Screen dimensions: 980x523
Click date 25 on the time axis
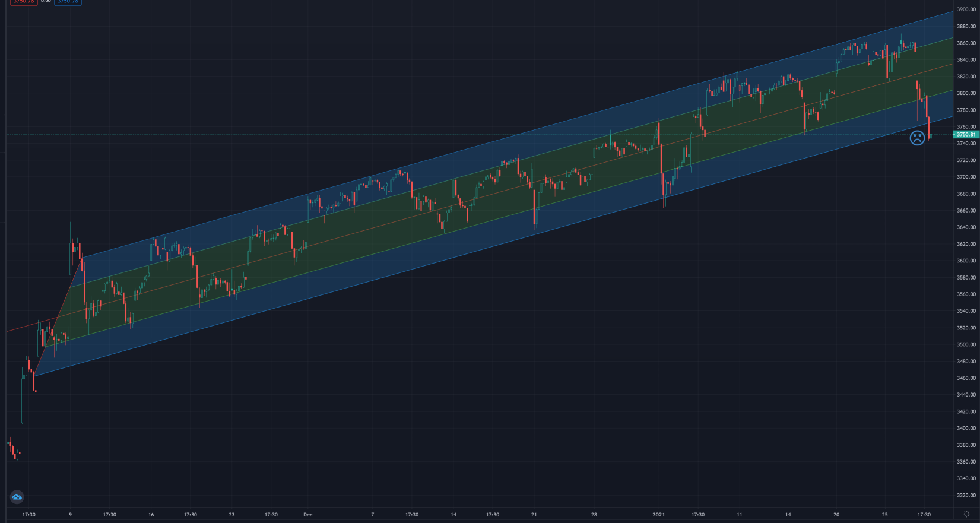click(x=884, y=515)
